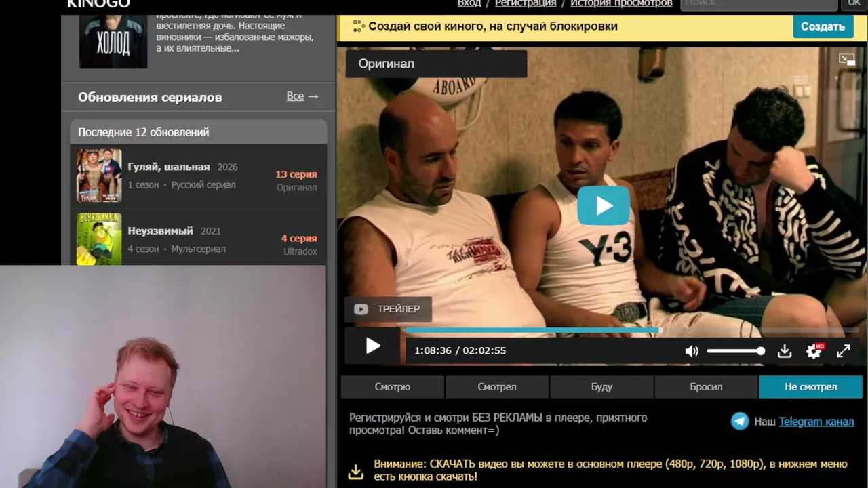
Task: Open the Регистрация link in header
Action: pos(526,3)
